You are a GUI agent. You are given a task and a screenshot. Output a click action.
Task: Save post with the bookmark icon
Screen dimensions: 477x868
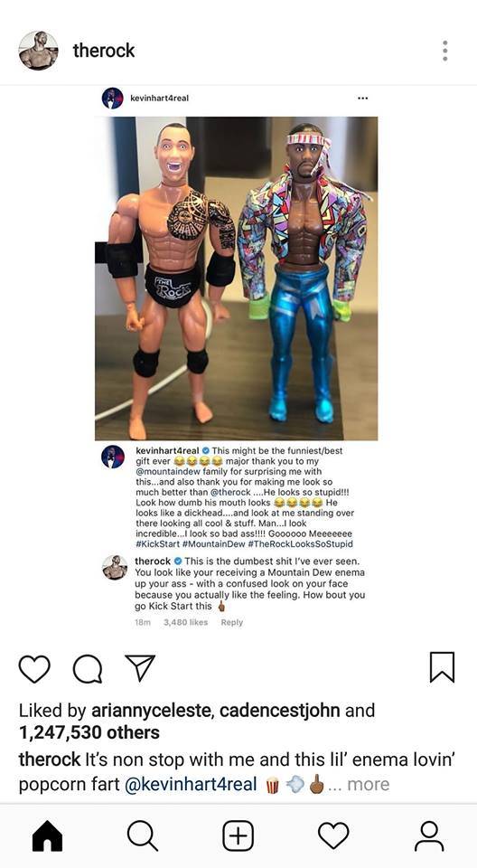click(442, 667)
